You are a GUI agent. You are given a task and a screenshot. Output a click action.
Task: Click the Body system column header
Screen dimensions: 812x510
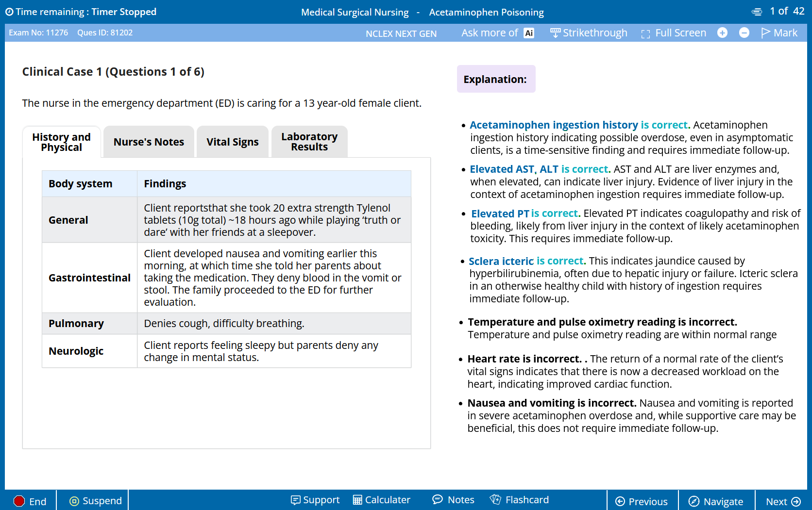(x=89, y=183)
